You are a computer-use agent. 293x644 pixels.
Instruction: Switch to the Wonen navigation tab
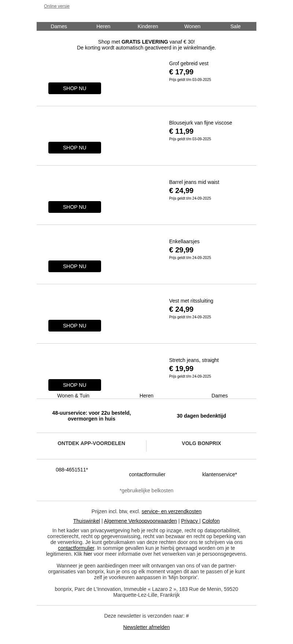[192, 26]
